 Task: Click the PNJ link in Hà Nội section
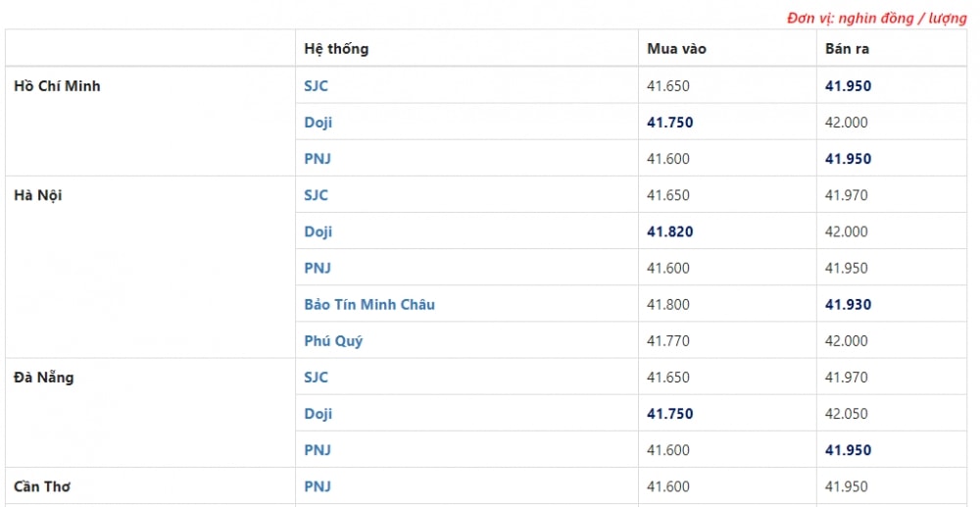point(317,268)
